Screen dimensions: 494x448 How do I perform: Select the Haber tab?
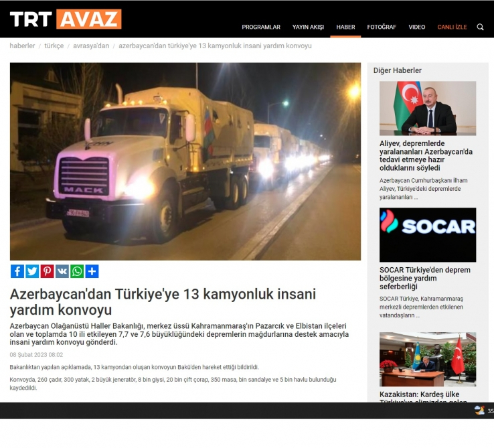(x=345, y=27)
